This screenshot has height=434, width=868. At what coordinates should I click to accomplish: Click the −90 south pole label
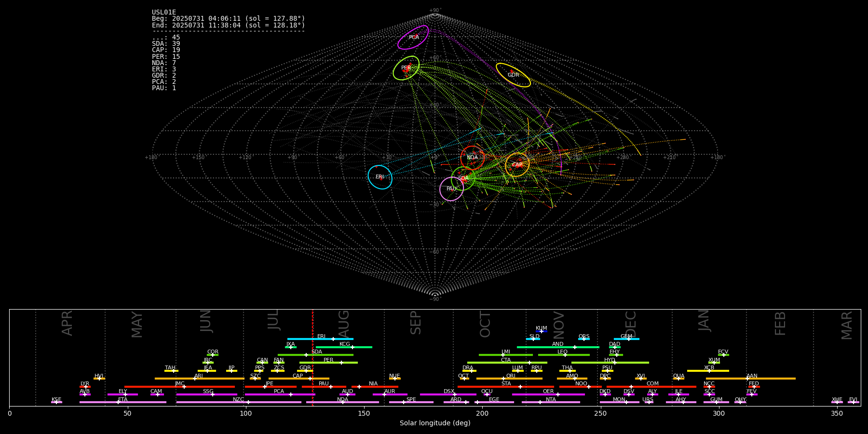point(434,299)
